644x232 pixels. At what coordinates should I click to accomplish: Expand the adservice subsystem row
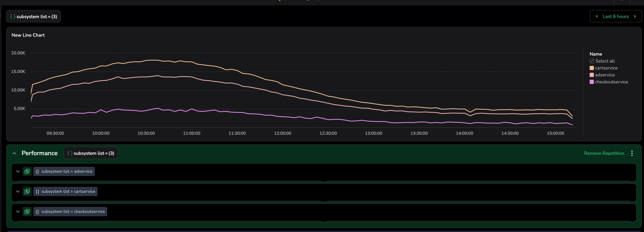(x=18, y=171)
